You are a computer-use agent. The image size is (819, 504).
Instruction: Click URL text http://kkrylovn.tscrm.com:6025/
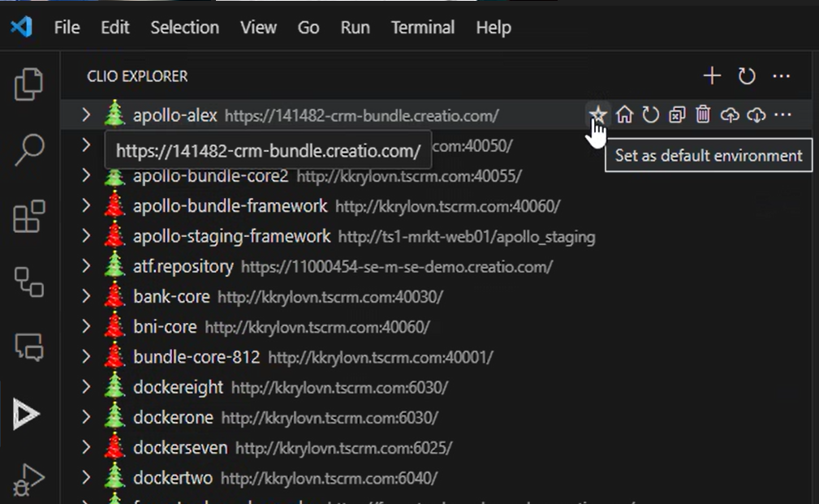click(343, 448)
